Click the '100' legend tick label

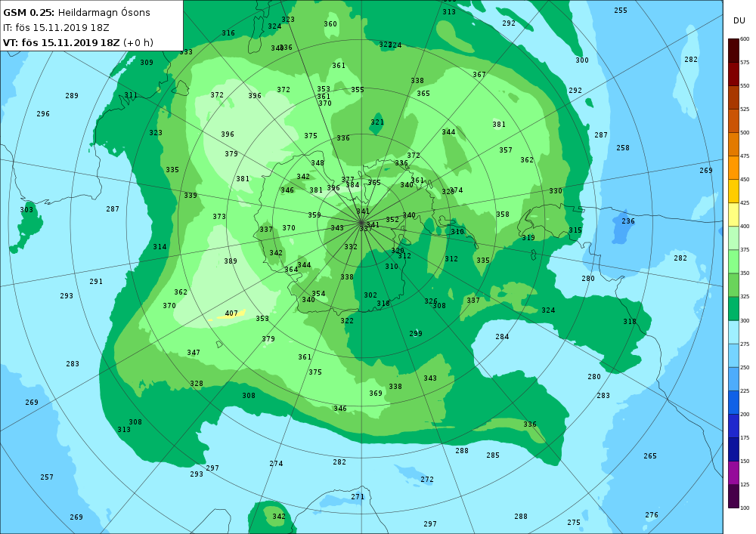pos(745,508)
